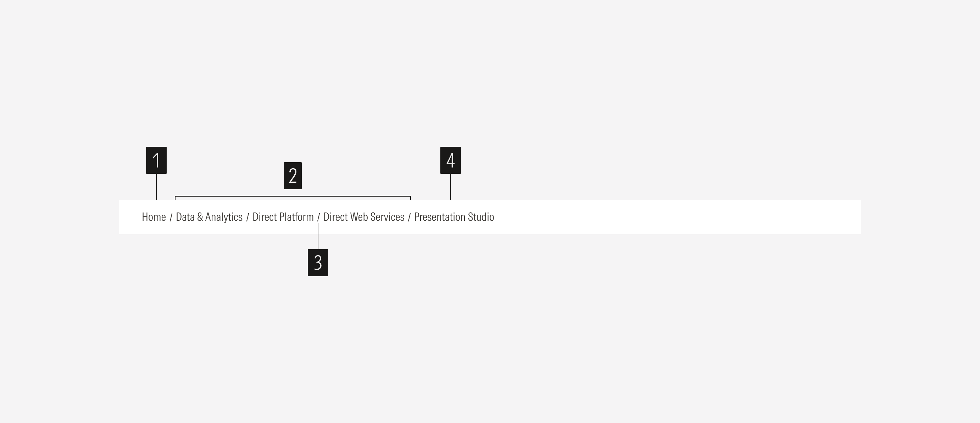Click the ampersand in Data & Analytics
The width and height of the screenshot is (980, 423).
[200, 217]
